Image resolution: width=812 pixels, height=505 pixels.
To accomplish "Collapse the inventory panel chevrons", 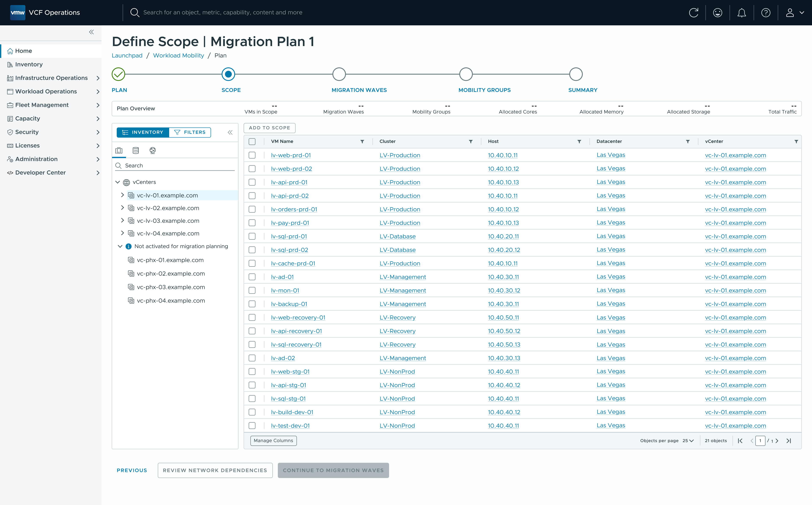I will [230, 132].
